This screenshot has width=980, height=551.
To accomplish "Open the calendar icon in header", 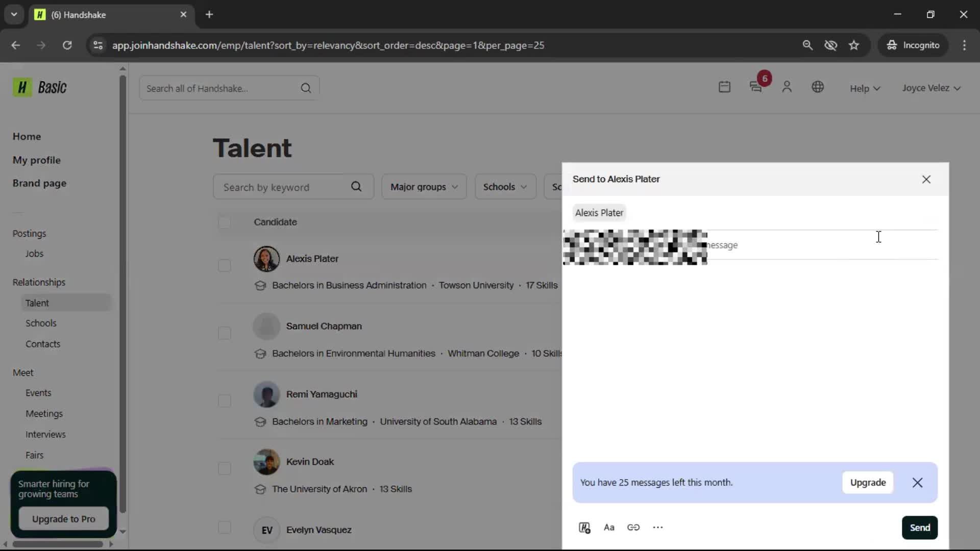I will (x=724, y=87).
